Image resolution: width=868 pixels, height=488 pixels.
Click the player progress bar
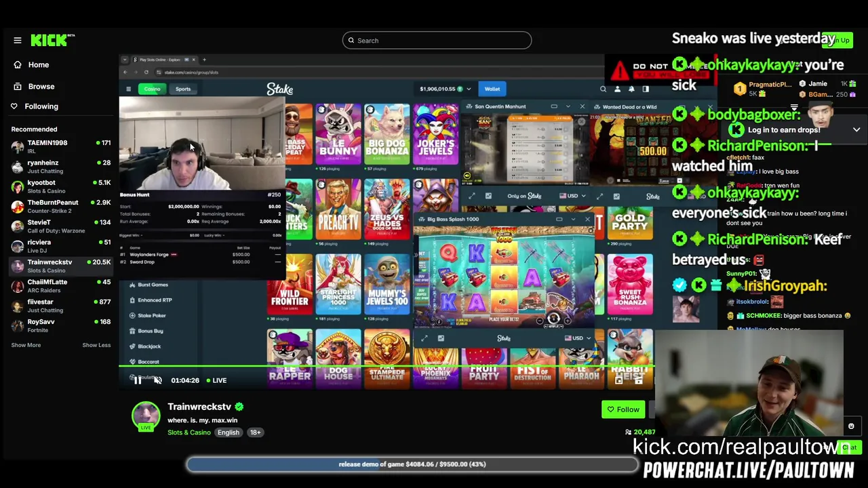(x=387, y=367)
